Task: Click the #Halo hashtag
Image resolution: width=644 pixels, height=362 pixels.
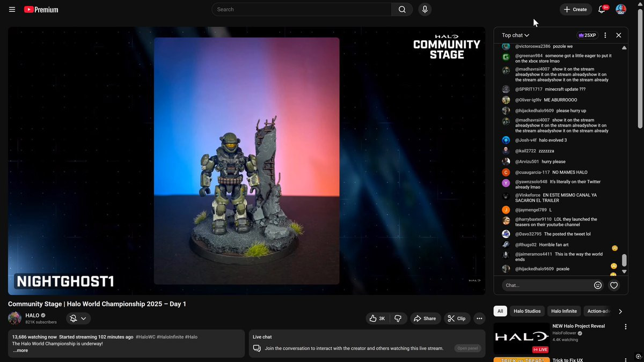Action: pos(191,337)
